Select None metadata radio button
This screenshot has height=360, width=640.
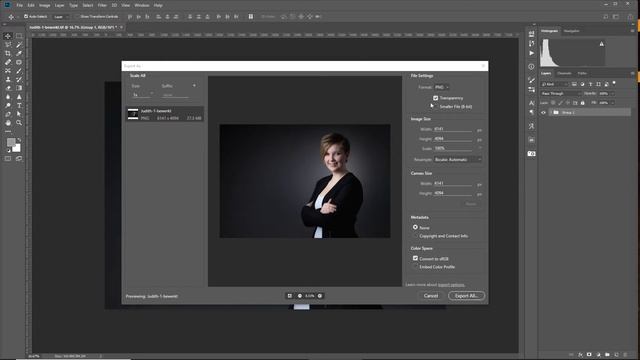415,227
